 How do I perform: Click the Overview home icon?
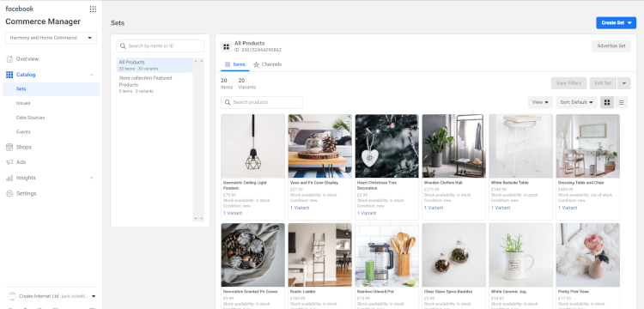click(x=9, y=59)
